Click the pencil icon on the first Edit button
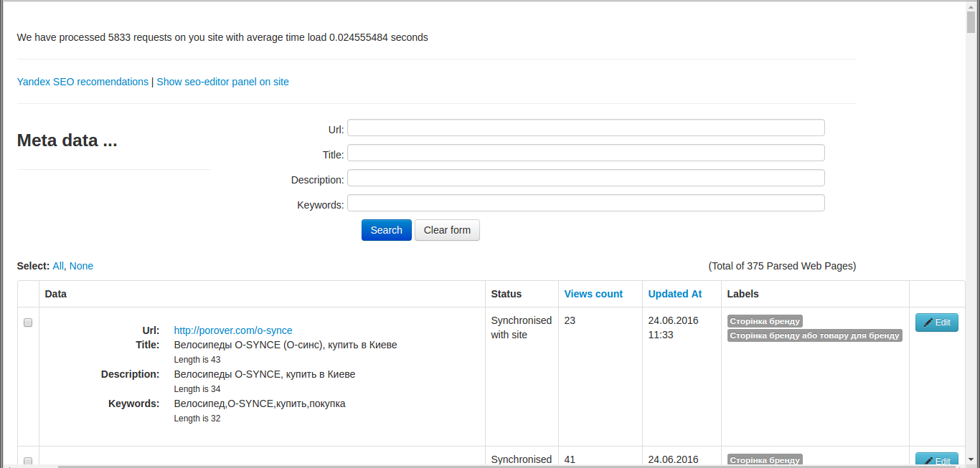Viewport: 980px width, 468px height. 929,323
